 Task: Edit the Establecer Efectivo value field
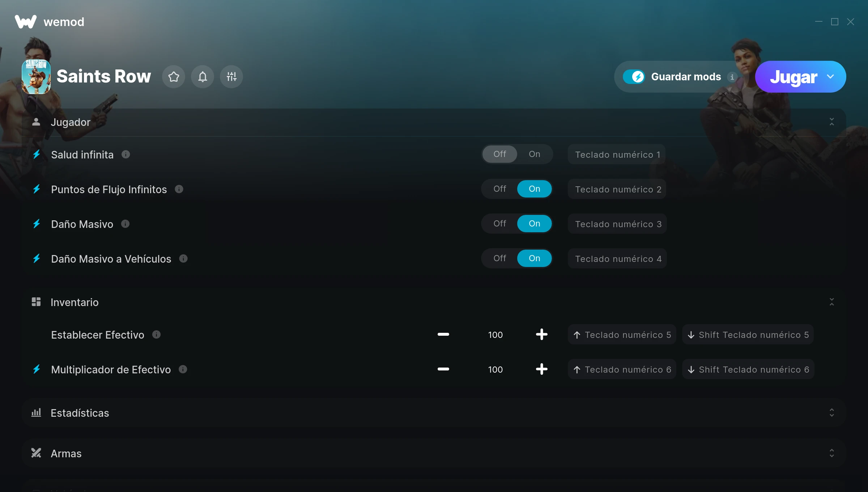pos(495,335)
